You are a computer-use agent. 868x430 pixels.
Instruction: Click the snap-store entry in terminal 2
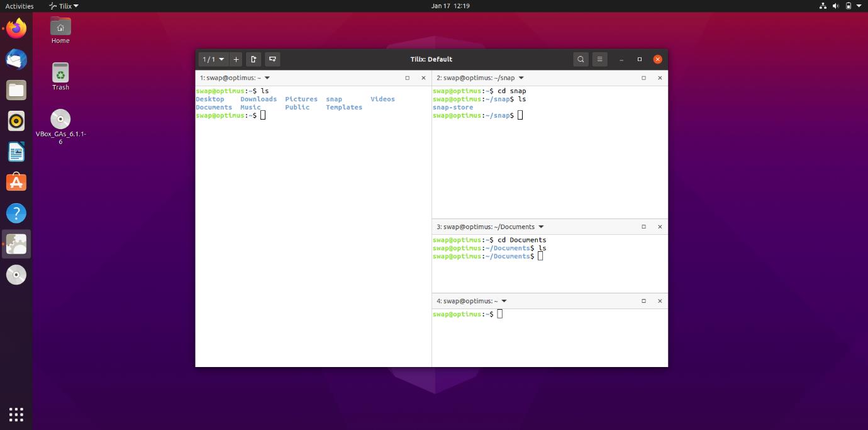point(453,107)
